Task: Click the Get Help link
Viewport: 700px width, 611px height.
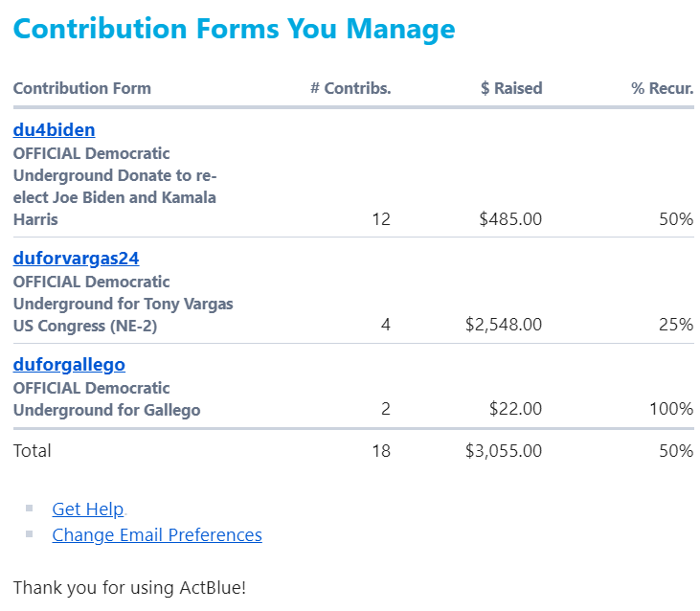Action: point(88,509)
